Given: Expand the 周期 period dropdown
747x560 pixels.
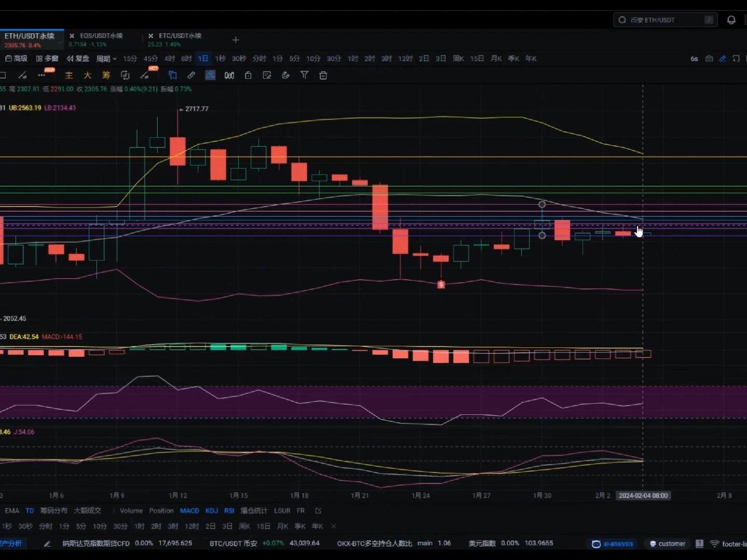Looking at the screenshot, I should 106,59.
